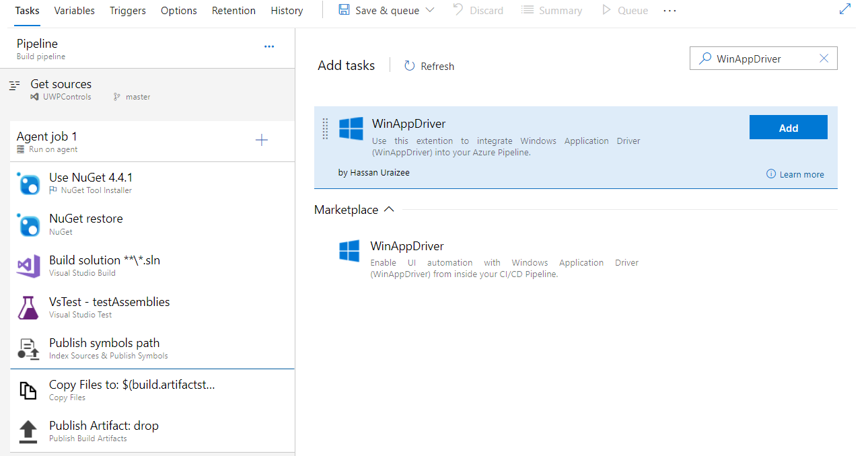This screenshot has height=456, width=868.
Task: Open the build Summary
Action: (x=552, y=10)
